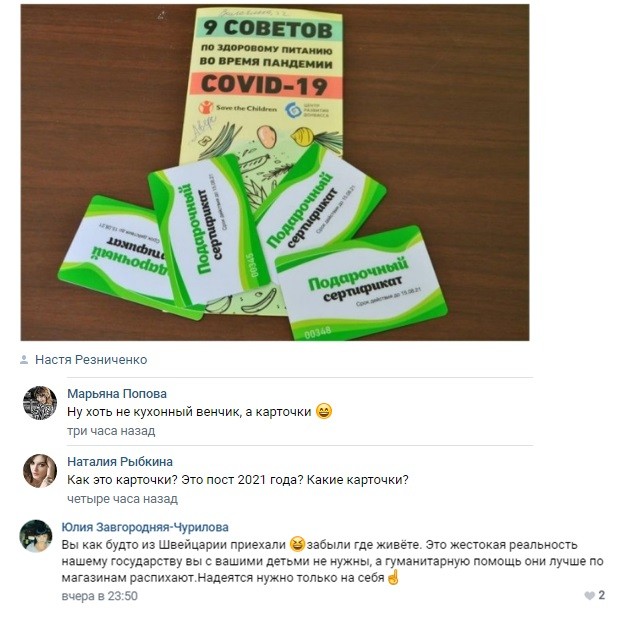Click Наталия's comment text about 2021 post
Screen dimensions: 627x621
[x=238, y=479]
